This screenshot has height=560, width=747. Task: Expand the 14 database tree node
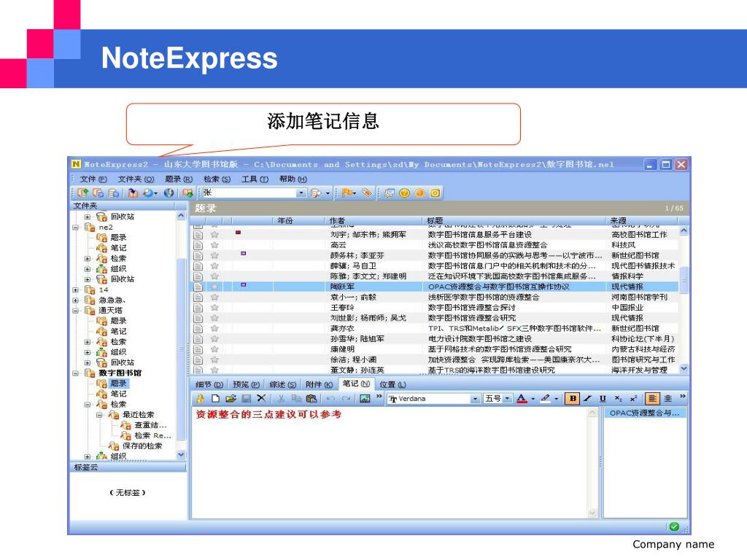click(x=75, y=289)
